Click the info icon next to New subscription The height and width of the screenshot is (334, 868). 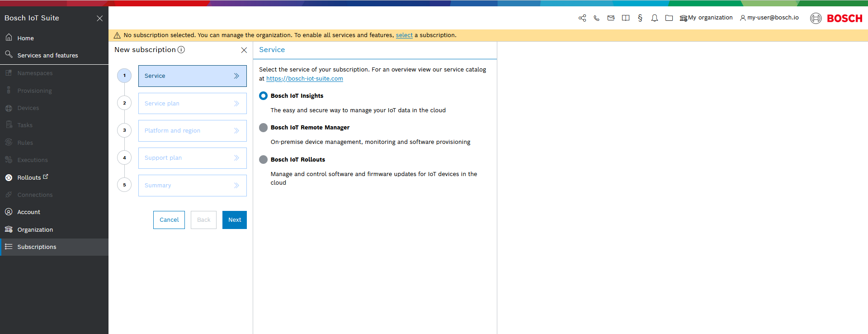(x=181, y=50)
